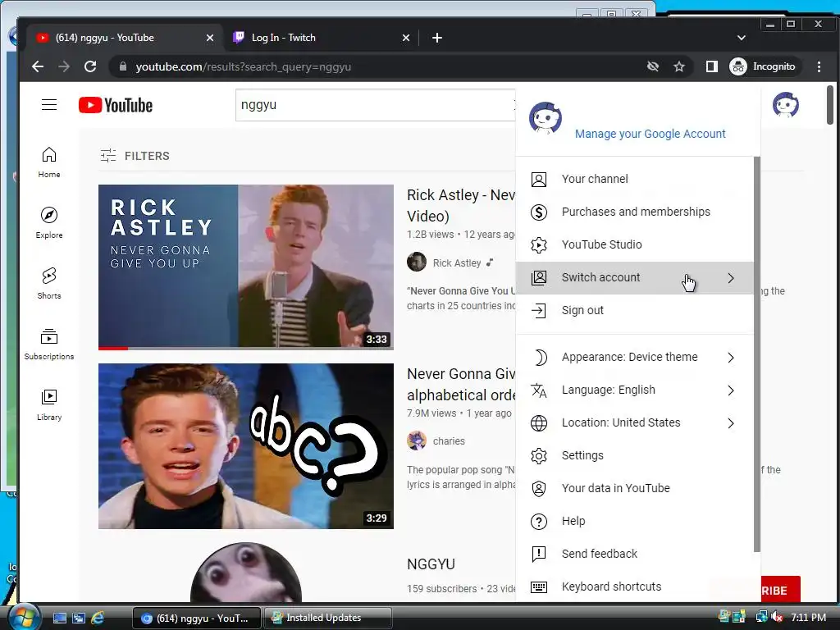This screenshot has height=630, width=840.
Task: Select Your channel menu item
Action: coord(634,179)
